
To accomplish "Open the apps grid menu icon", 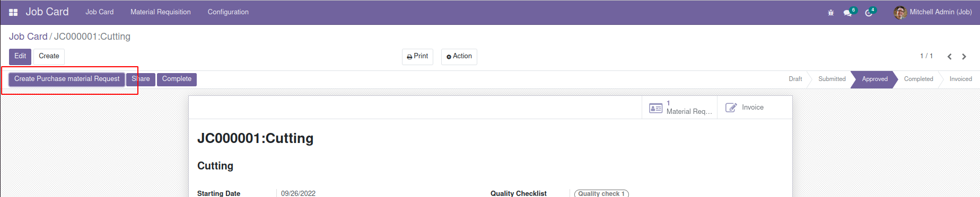I will click(x=13, y=12).
